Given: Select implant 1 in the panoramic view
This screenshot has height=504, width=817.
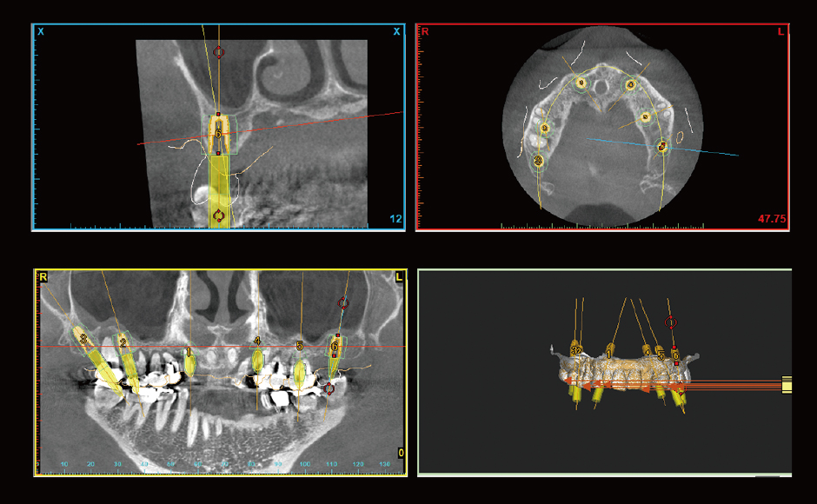Looking at the screenshot, I should pyautogui.click(x=189, y=362).
